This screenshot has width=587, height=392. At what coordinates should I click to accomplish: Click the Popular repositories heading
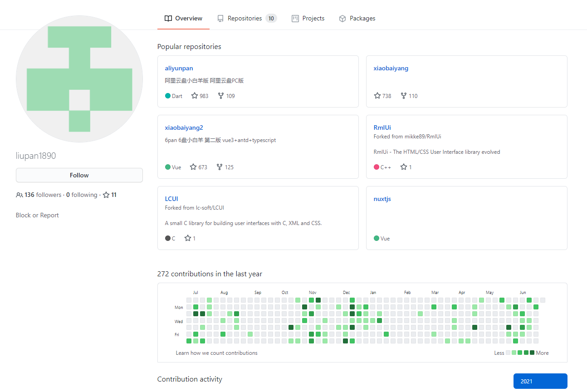189,46
